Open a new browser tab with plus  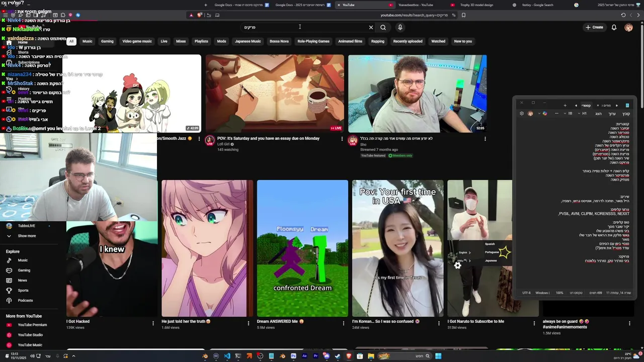(x=205, y=5)
